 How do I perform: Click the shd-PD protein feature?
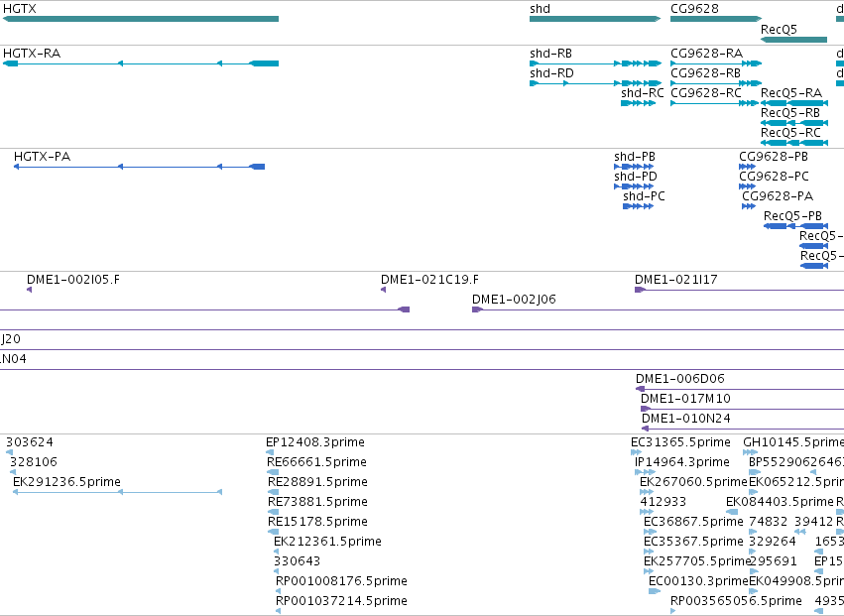tap(634, 186)
